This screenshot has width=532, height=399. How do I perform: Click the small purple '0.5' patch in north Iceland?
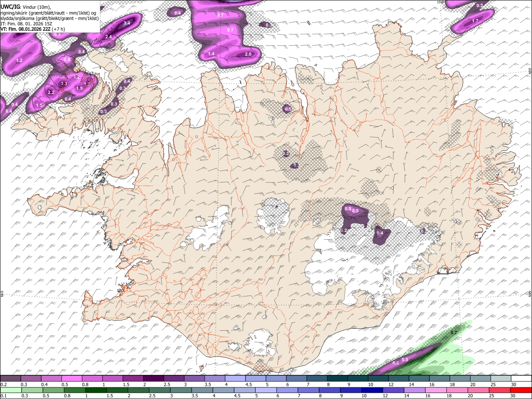click(x=287, y=109)
